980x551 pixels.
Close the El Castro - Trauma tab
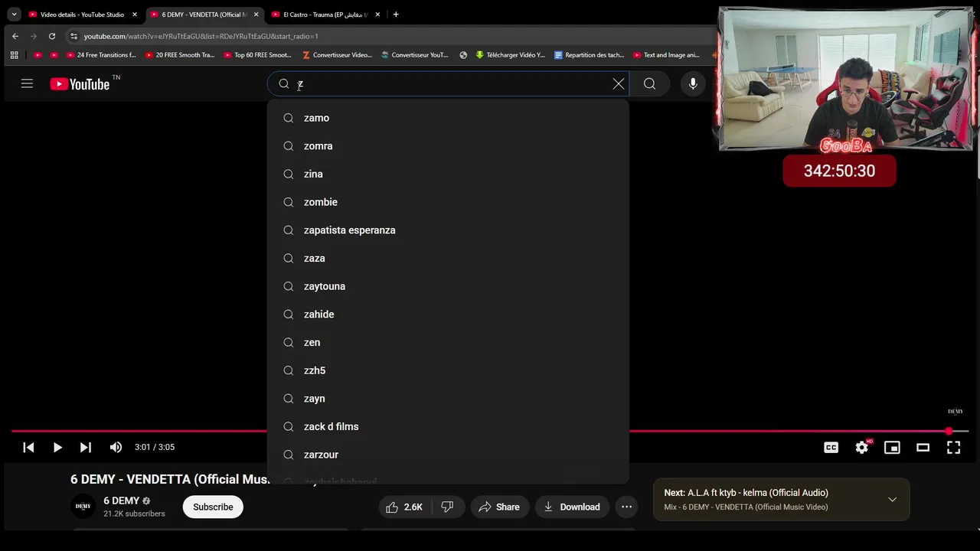tap(377, 15)
